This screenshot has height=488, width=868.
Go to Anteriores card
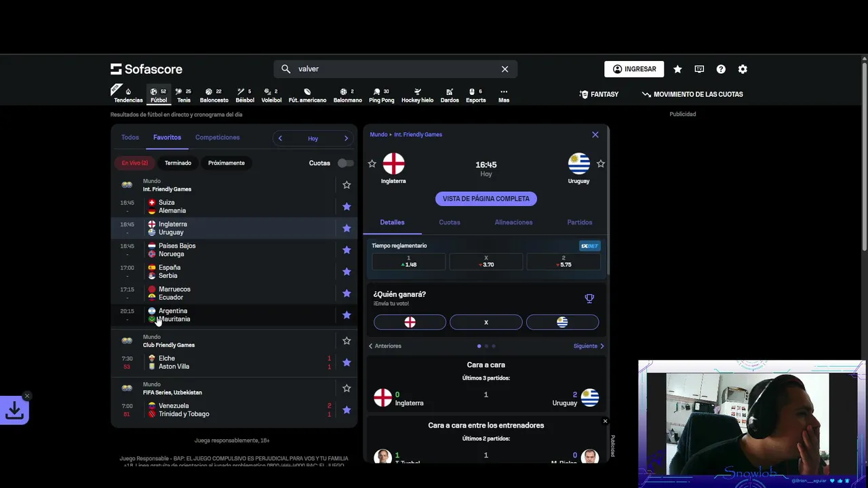pos(384,346)
